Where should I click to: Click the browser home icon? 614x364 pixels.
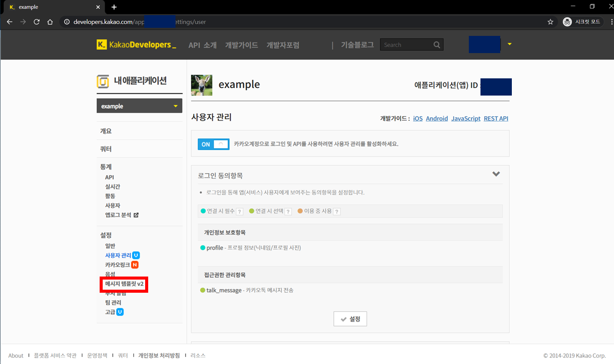tap(50, 22)
